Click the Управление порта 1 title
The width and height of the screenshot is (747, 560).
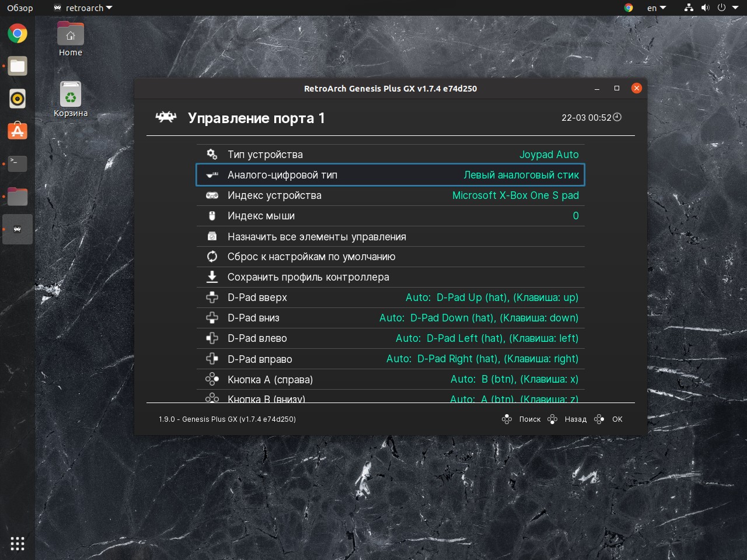256,118
